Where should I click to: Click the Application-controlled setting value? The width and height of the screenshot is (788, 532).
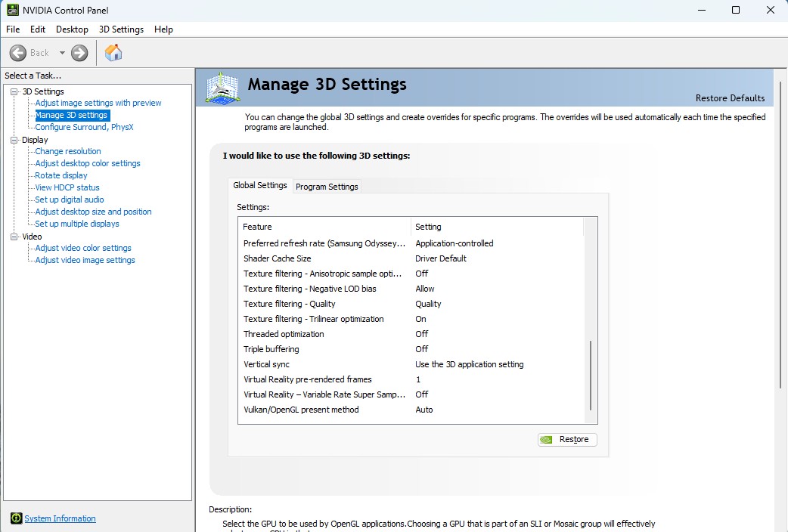pos(454,243)
